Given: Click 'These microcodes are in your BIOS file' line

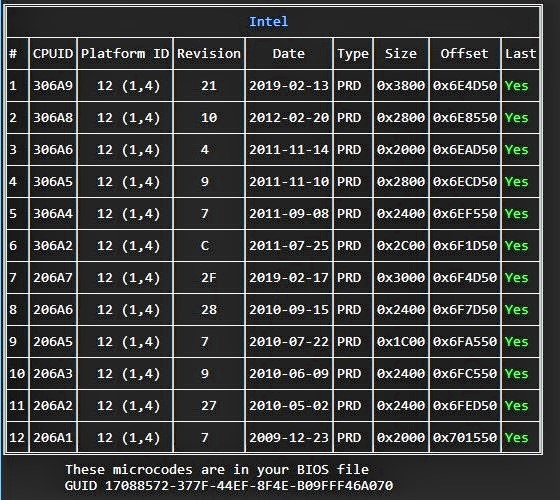Looking at the screenshot, I should point(217,469).
